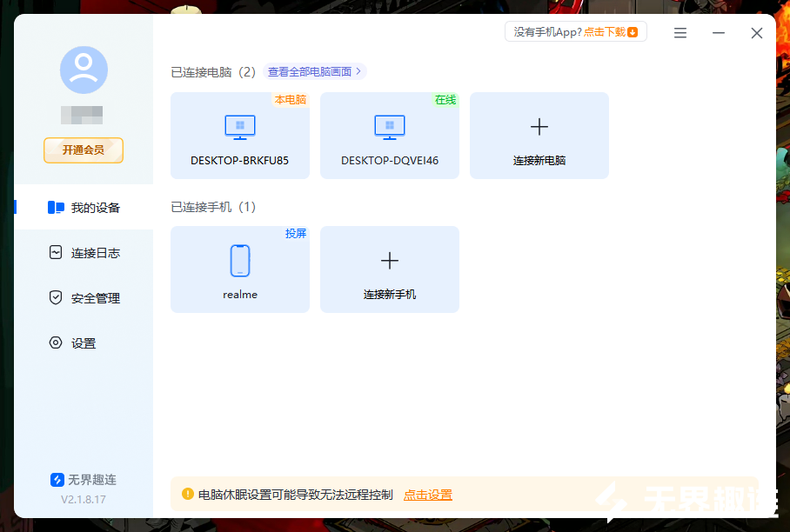Open the hamburger menu
The image size is (790, 532).
(680, 32)
